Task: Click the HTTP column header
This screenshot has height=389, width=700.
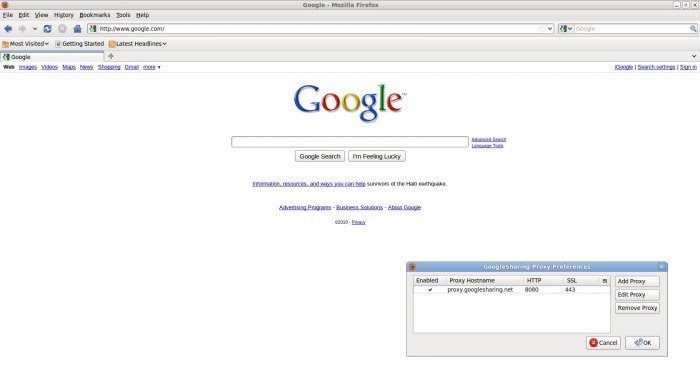Action: (x=543, y=280)
